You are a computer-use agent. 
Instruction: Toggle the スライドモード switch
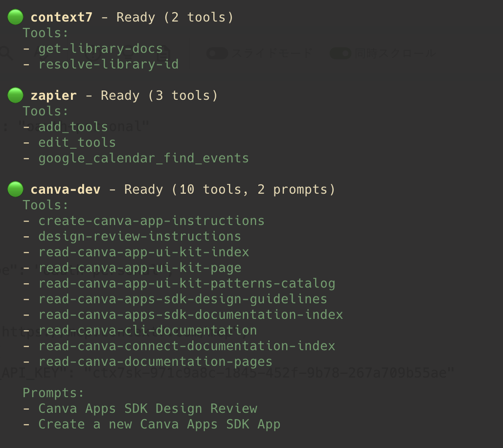(217, 53)
